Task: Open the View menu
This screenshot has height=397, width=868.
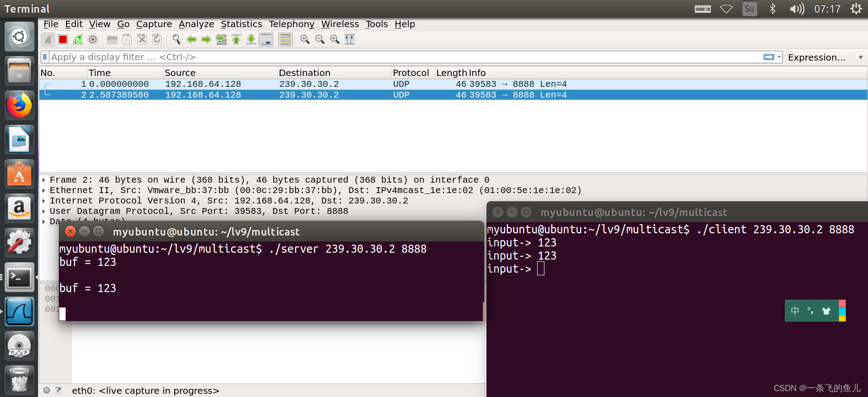Action: tap(100, 24)
